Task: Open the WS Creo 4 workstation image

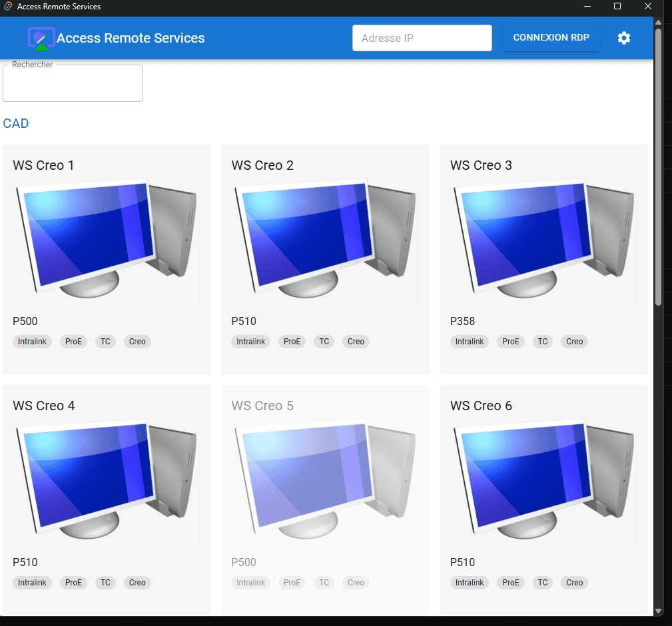Action: pos(107,479)
